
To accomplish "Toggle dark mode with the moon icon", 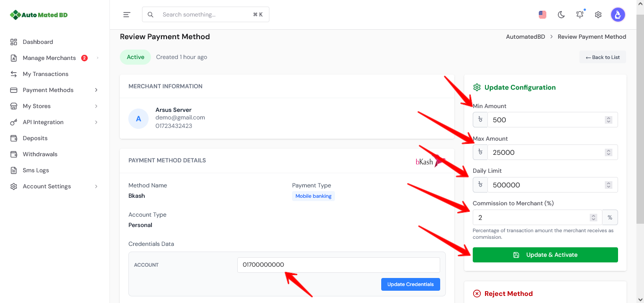I will pyautogui.click(x=561, y=15).
